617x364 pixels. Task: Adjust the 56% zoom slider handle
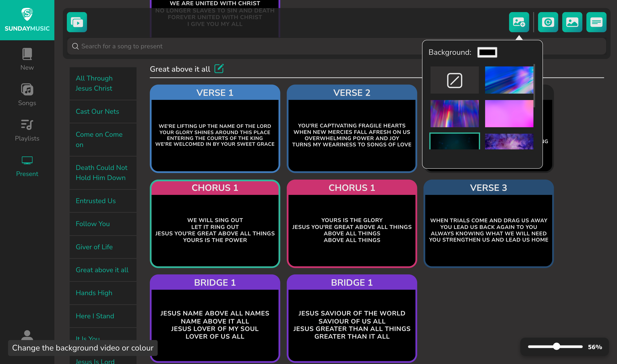coord(556,346)
